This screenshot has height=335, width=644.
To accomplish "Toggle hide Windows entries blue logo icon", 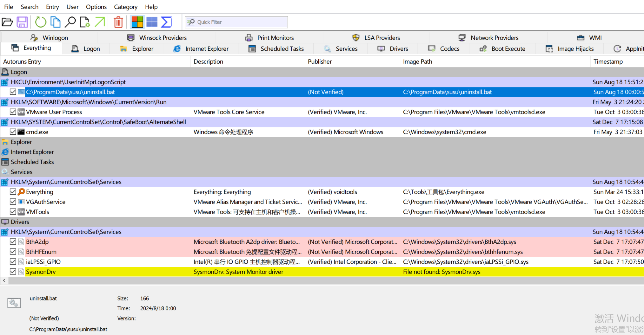I will click(x=152, y=22).
